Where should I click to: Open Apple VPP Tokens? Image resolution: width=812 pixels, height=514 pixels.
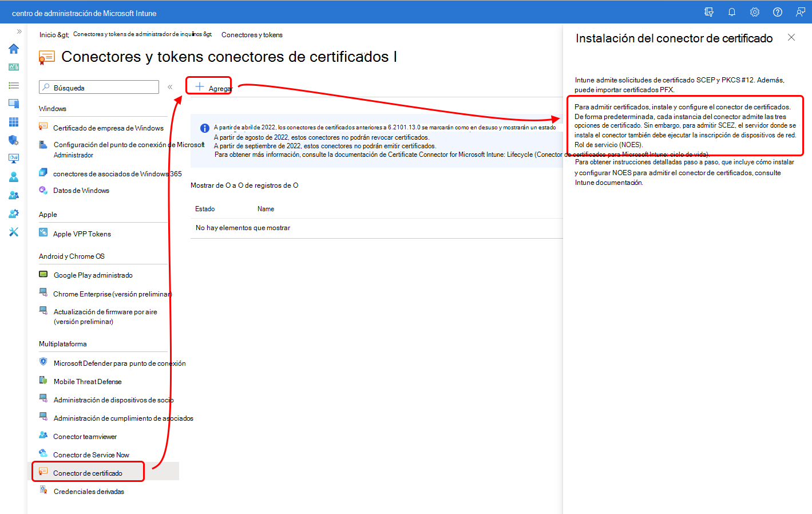[82, 234]
